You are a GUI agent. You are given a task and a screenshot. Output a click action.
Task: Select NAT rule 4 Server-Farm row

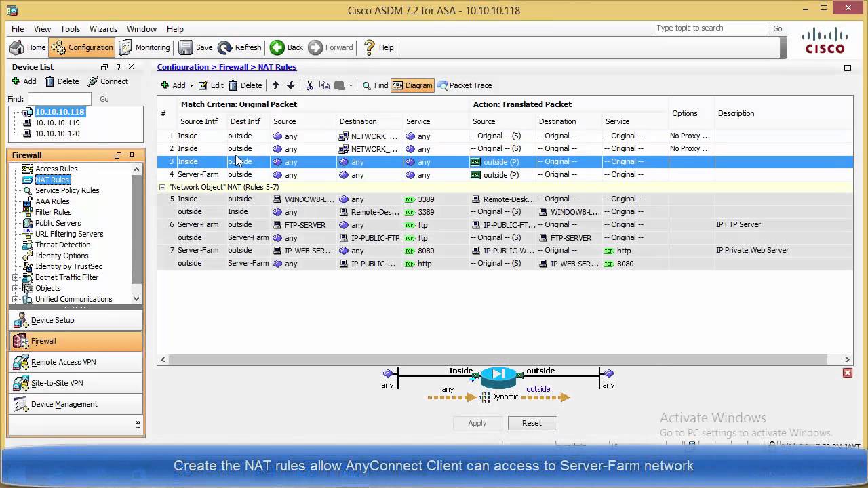coord(505,175)
